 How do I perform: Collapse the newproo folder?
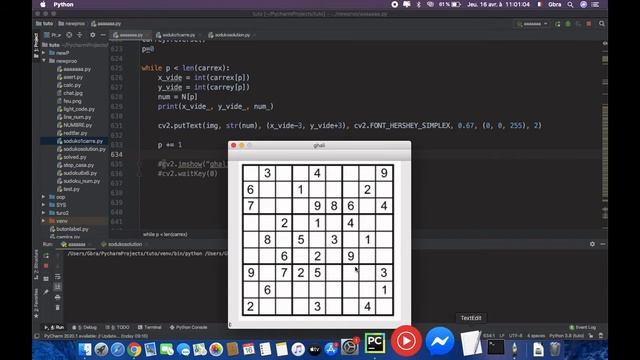point(44,61)
